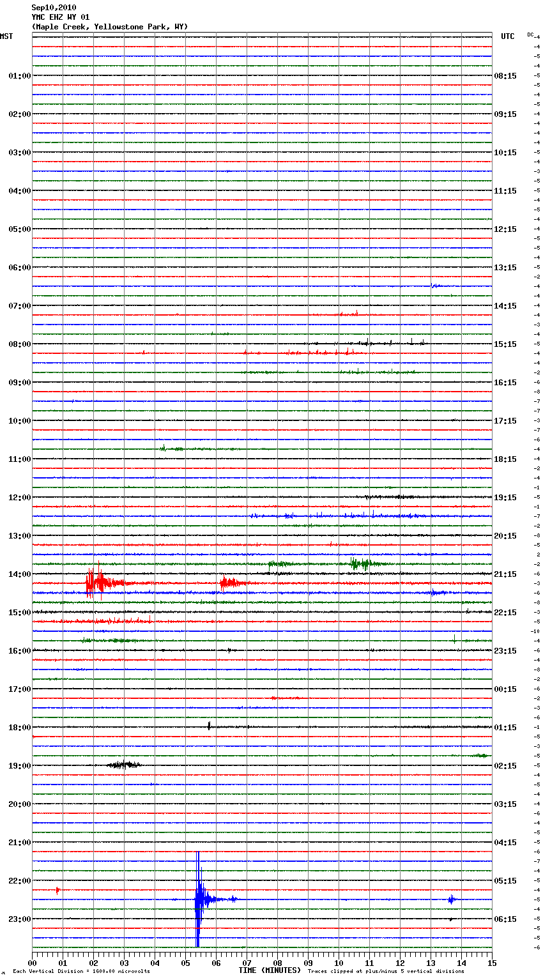Click the 02:15 UTC time label
This screenshot has height=980, width=543.
coord(505,766)
